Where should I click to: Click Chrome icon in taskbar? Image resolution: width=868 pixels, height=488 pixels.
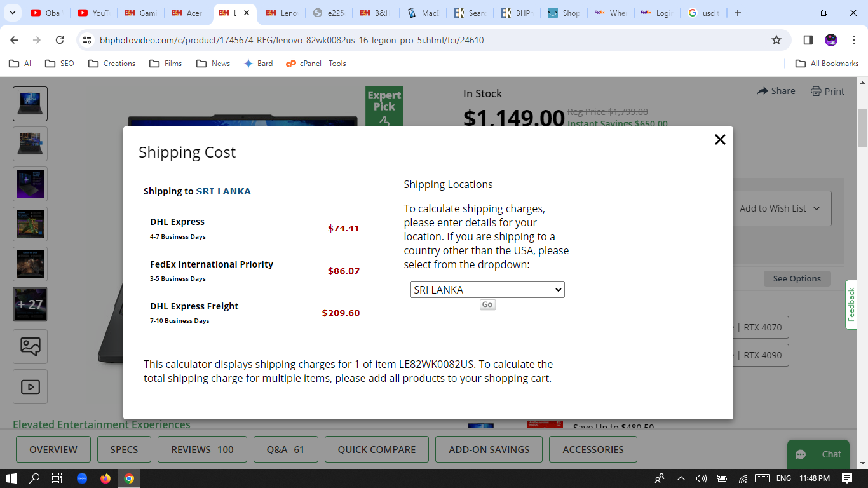coord(129,478)
